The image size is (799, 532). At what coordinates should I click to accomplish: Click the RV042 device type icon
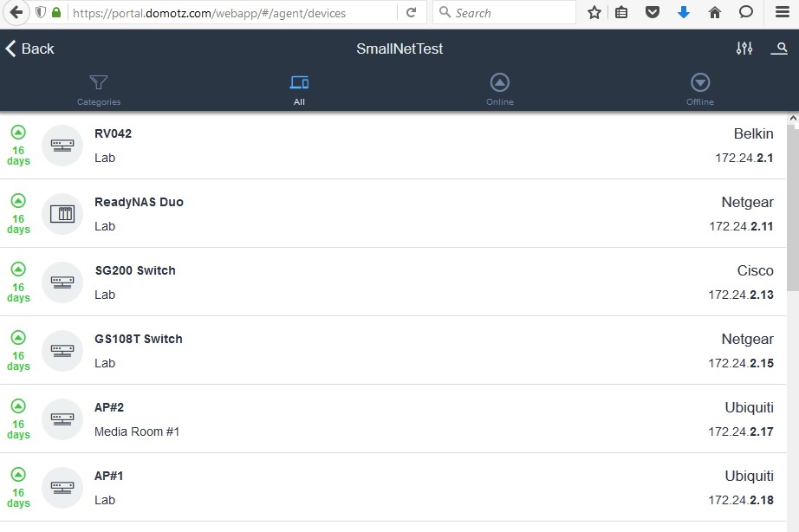(62, 146)
